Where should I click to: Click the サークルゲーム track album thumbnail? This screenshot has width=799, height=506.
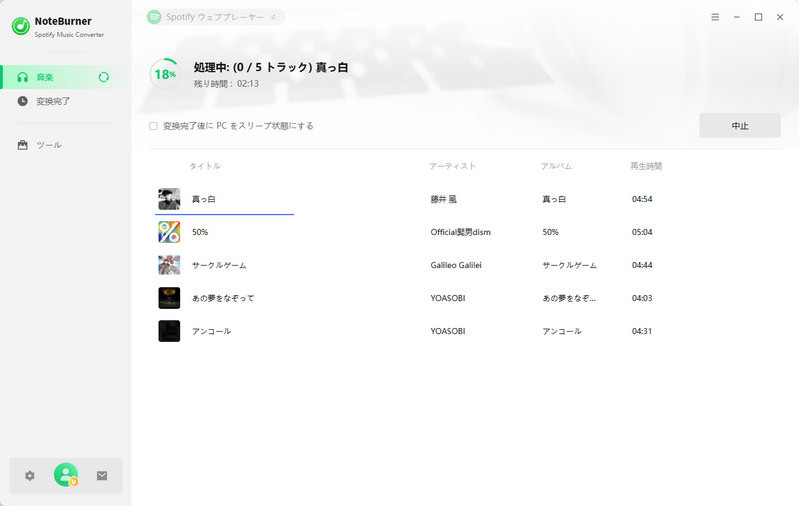pyautogui.click(x=169, y=265)
